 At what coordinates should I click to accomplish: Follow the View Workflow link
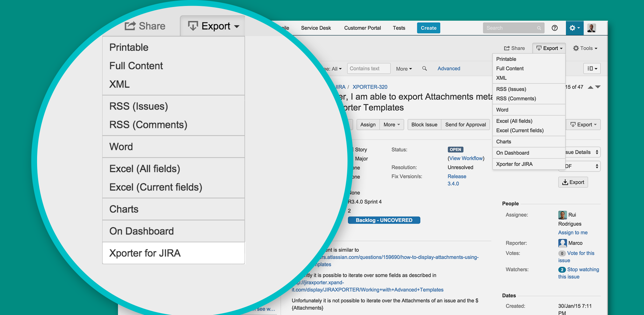[466, 159]
